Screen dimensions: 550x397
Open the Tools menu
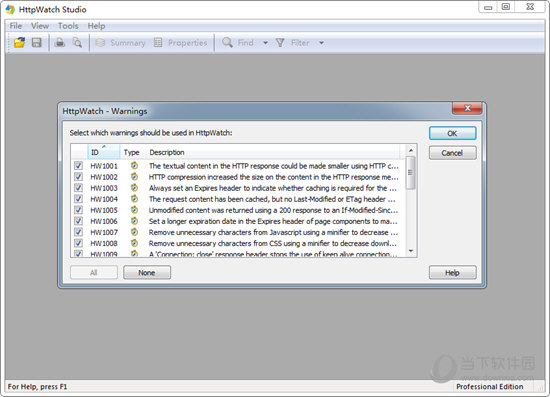click(x=68, y=26)
